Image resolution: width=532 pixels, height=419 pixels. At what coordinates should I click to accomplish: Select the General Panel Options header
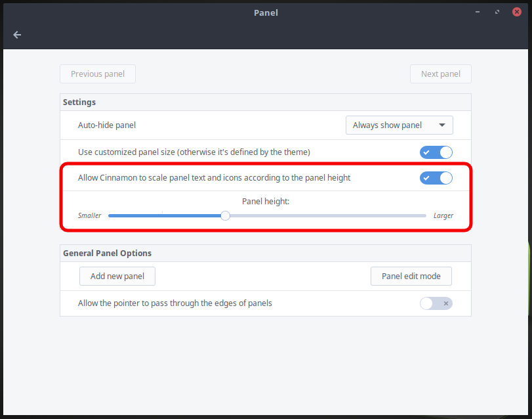pyautogui.click(x=107, y=253)
